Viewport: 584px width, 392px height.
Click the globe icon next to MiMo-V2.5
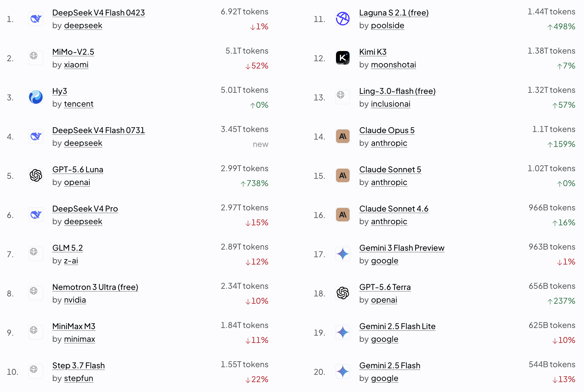click(36, 58)
